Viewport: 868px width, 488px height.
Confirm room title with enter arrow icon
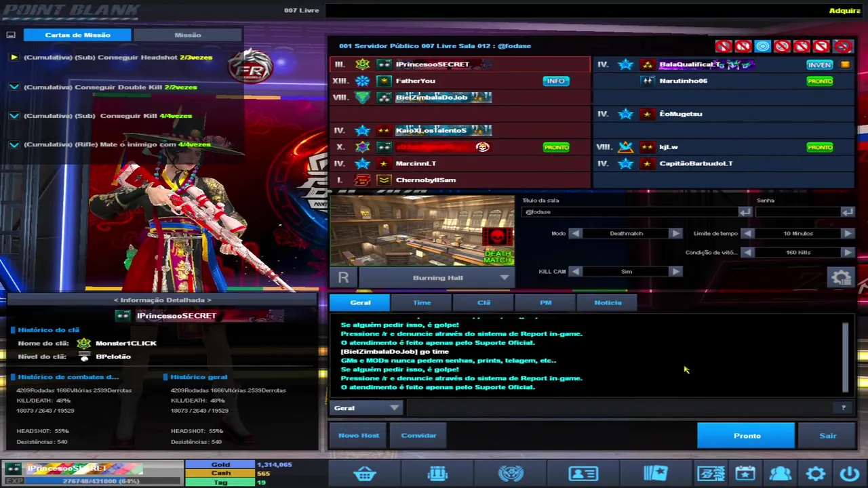[745, 212]
